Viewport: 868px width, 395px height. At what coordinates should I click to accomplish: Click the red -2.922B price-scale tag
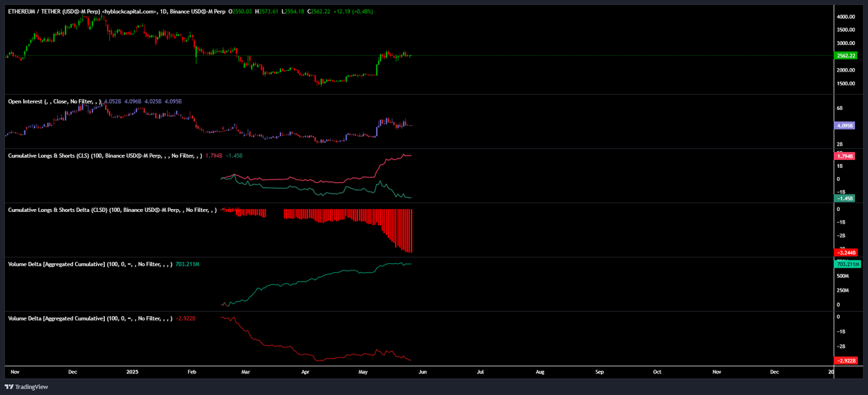(846, 360)
